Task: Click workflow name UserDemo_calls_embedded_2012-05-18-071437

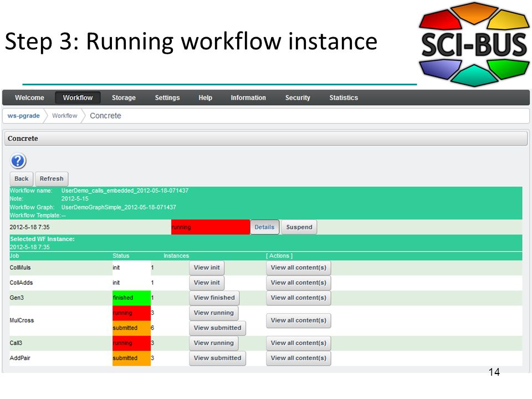Action: 125,191
